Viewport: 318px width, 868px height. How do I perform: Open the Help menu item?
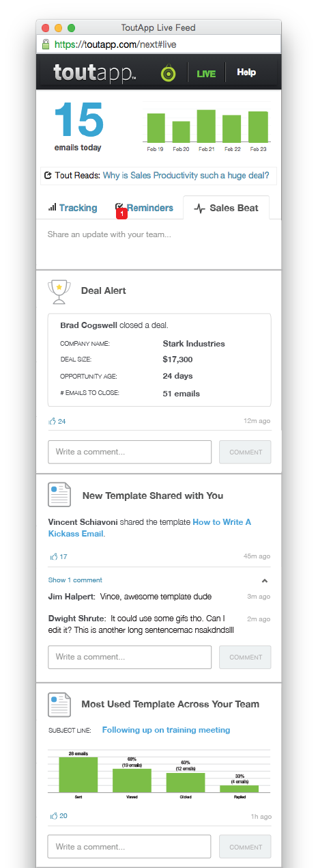click(246, 72)
